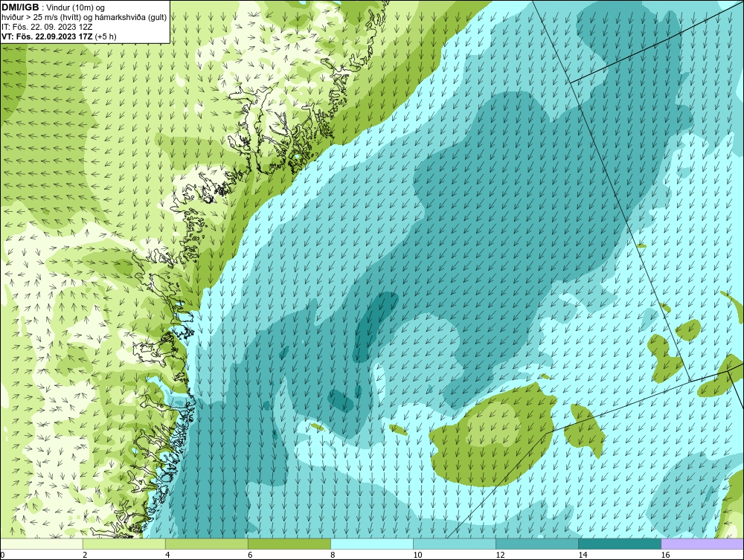Click the purple swatch above 16 m/s
The image size is (744, 560).
[702, 544]
